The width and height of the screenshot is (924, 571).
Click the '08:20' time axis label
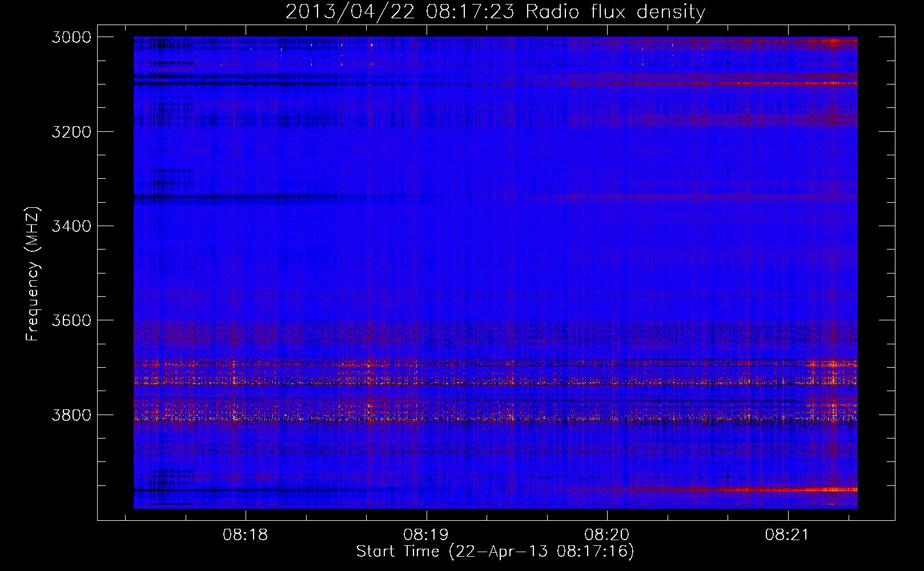pyautogui.click(x=607, y=535)
